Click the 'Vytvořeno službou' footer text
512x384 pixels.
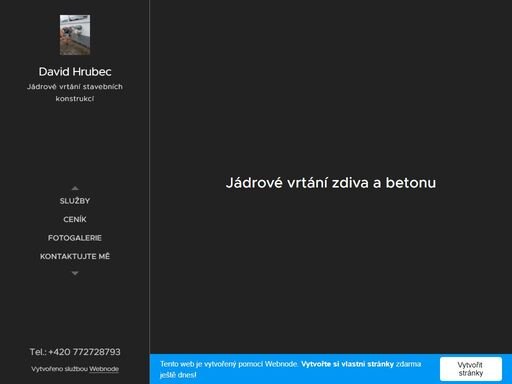[59, 369]
